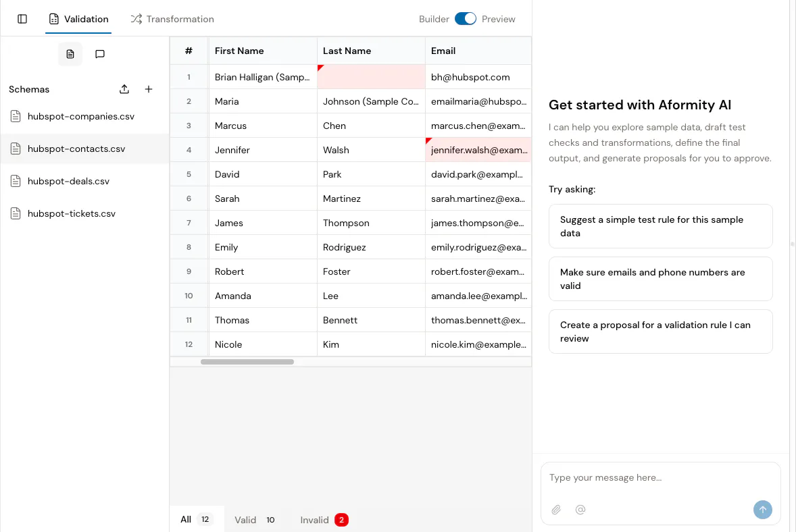This screenshot has width=796, height=532.
Task: Click 'Create a proposal for a validation rule' prompt
Action: tap(660, 331)
